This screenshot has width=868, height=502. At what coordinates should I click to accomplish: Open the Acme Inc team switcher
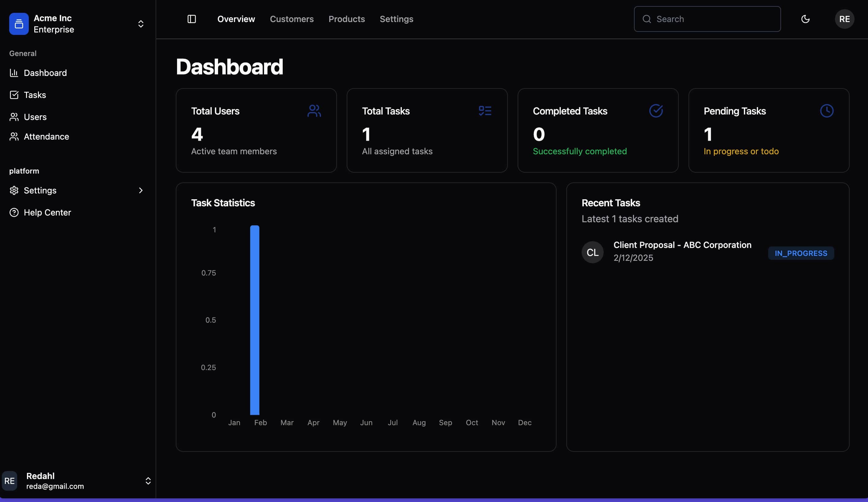pyautogui.click(x=141, y=24)
